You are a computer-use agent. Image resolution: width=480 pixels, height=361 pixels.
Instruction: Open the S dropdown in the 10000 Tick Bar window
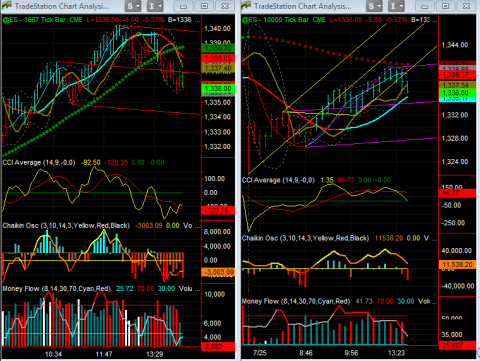pos(374,6)
